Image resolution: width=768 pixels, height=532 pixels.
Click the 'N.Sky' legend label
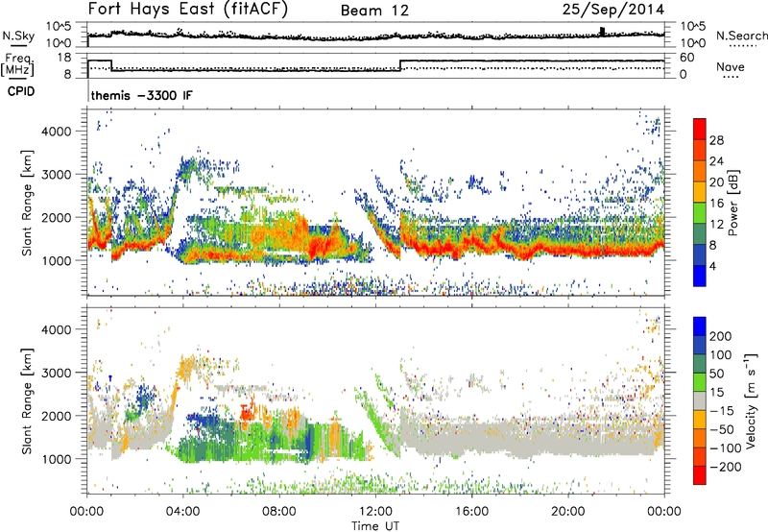coord(18,36)
